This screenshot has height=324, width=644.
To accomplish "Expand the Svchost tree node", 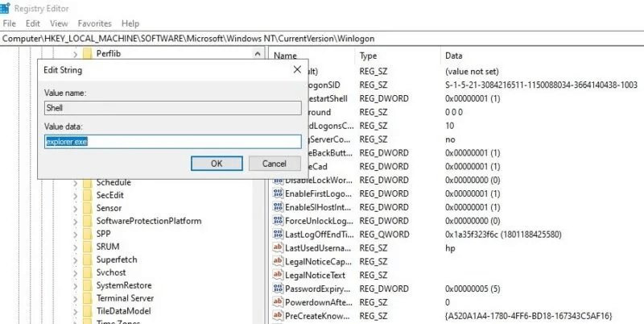I will point(75,273).
